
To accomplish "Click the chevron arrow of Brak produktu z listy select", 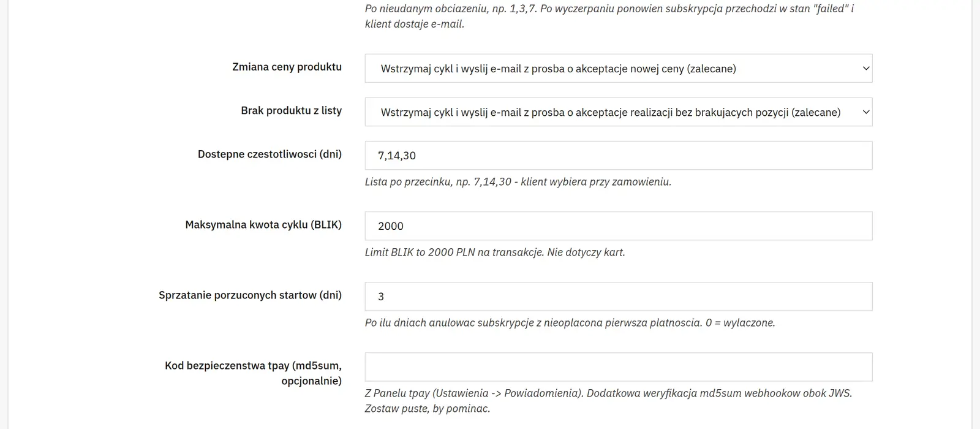I will click(x=866, y=112).
